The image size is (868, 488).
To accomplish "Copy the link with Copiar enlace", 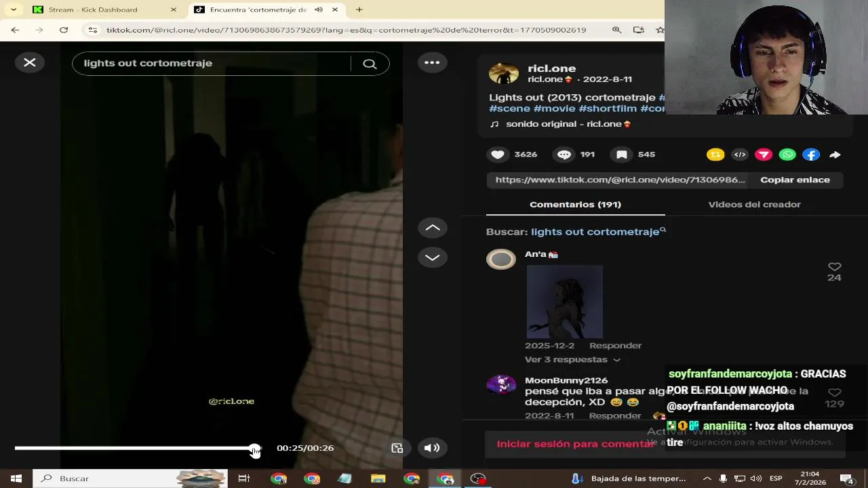I will point(795,180).
